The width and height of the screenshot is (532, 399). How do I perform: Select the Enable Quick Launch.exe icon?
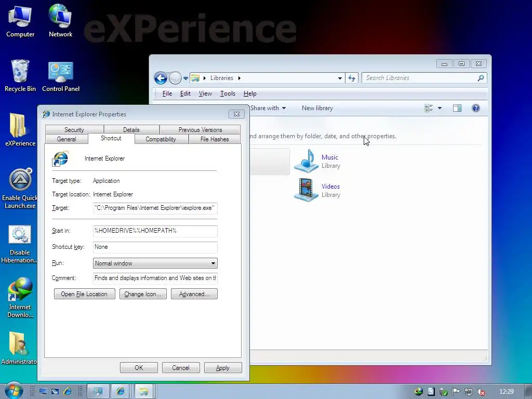pyautogui.click(x=20, y=188)
